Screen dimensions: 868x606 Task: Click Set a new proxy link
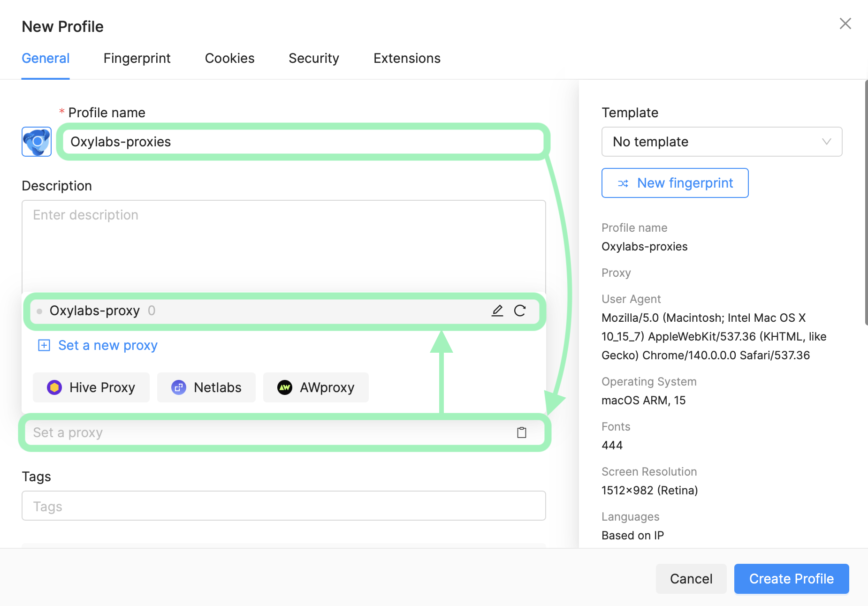[108, 346]
